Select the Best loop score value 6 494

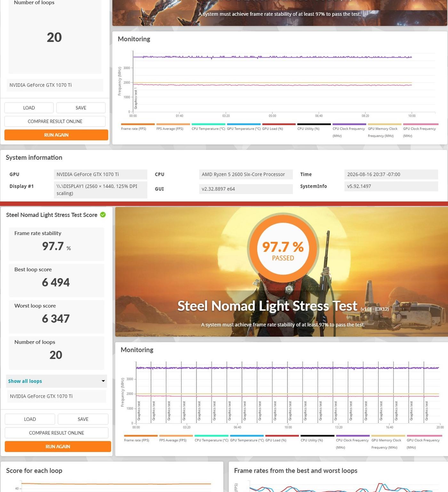pos(56,282)
